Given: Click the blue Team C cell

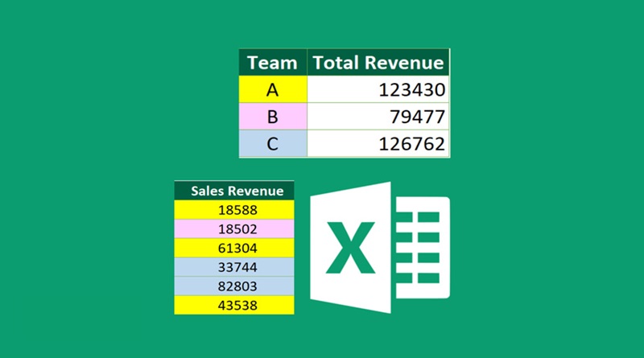Looking at the screenshot, I should tap(272, 143).
